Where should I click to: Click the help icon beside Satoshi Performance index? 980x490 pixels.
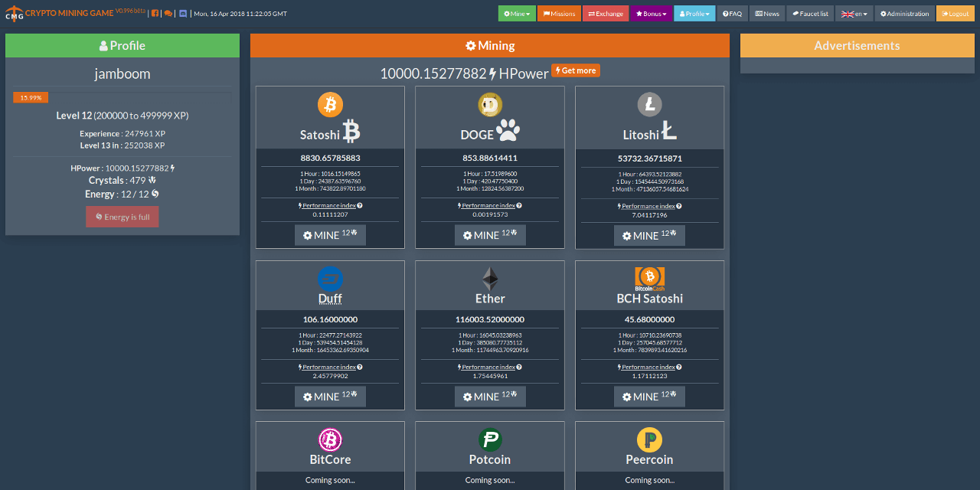[360, 205]
